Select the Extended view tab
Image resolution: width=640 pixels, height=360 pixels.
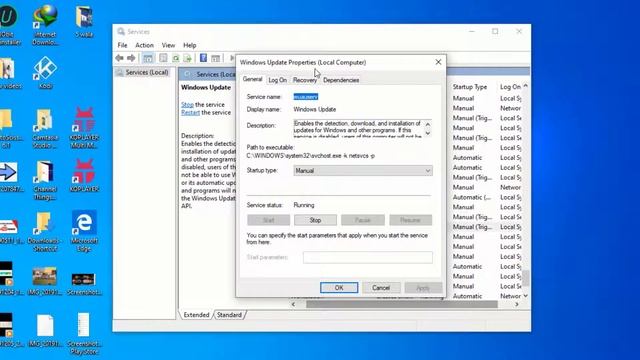click(x=196, y=315)
